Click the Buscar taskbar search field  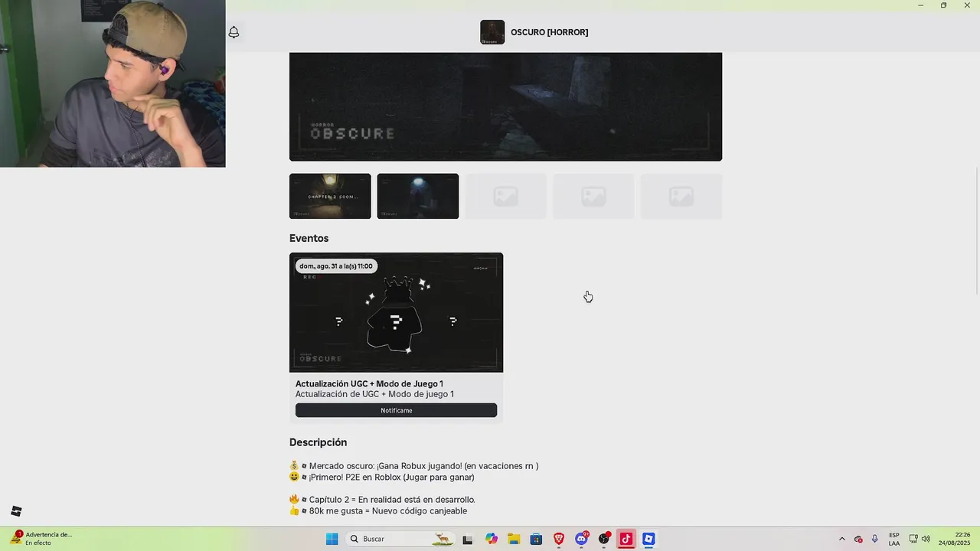[x=400, y=539]
